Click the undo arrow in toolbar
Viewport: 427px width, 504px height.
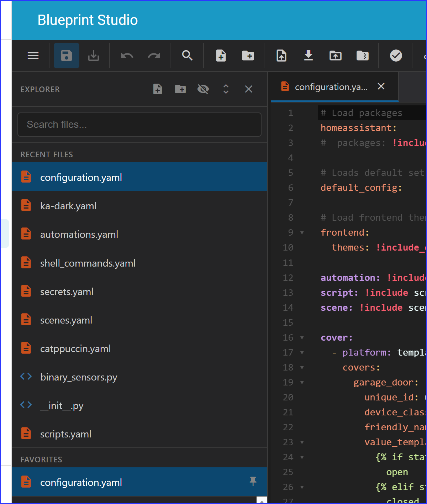pyautogui.click(x=127, y=56)
